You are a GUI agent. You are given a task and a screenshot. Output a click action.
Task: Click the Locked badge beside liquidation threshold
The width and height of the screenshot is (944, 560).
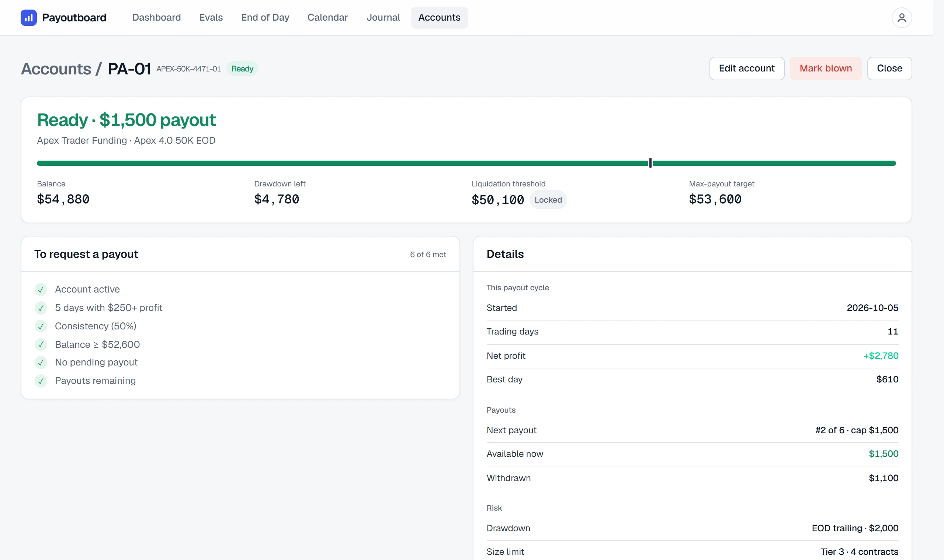(x=548, y=200)
